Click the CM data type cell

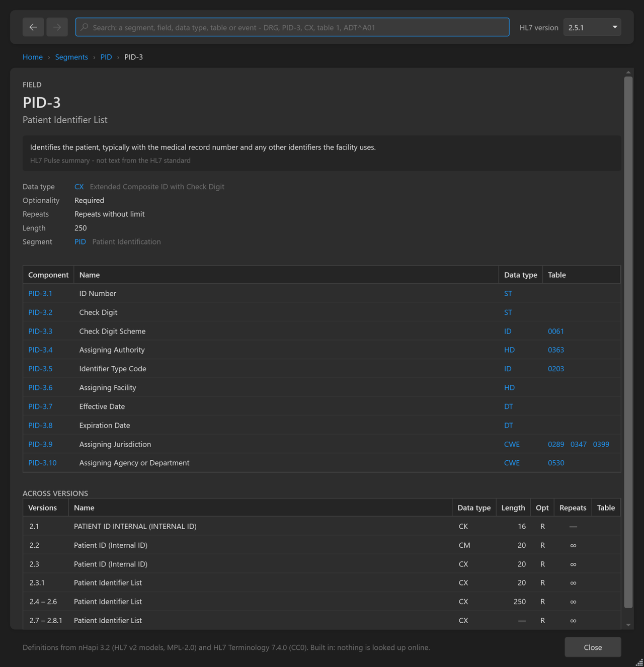click(464, 545)
